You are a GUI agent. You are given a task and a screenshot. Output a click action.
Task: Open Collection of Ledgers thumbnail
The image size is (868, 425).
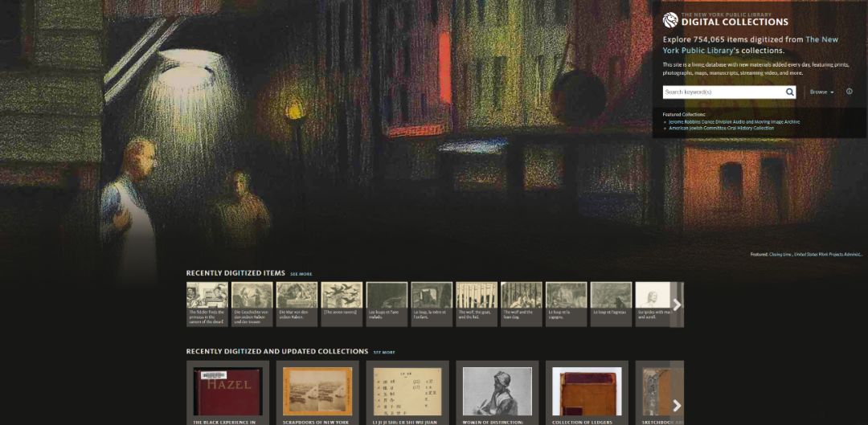click(x=588, y=391)
